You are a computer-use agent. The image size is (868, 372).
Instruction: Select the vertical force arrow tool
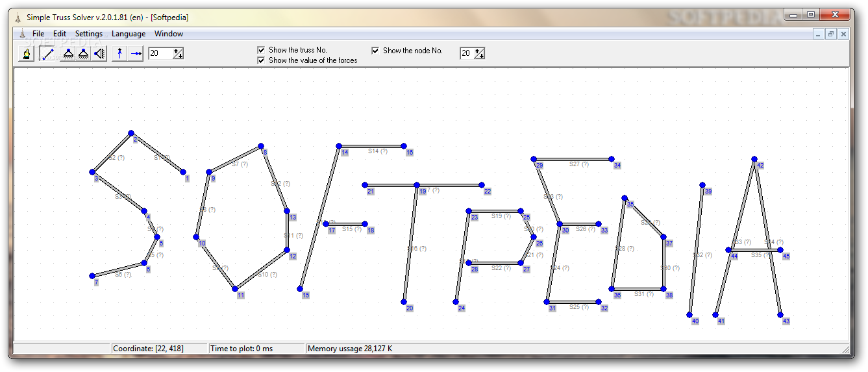point(119,54)
